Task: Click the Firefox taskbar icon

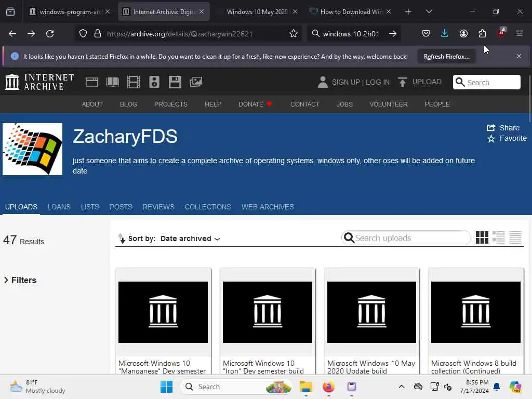Action: (x=328, y=387)
